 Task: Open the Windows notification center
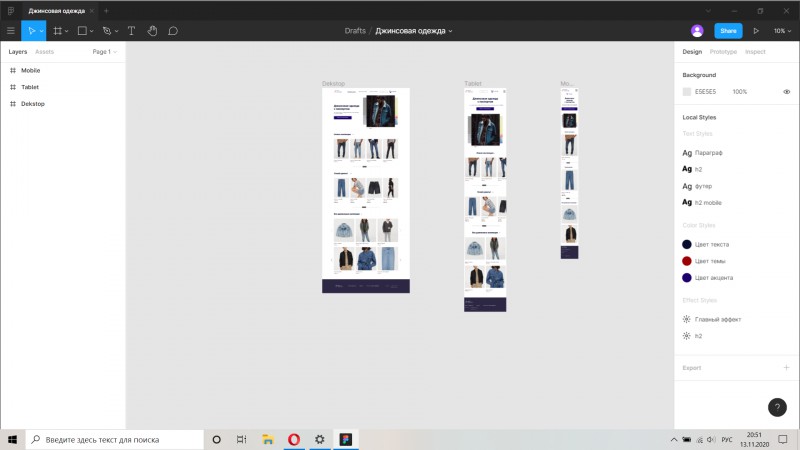pyautogui.click(x=783, y=439)
